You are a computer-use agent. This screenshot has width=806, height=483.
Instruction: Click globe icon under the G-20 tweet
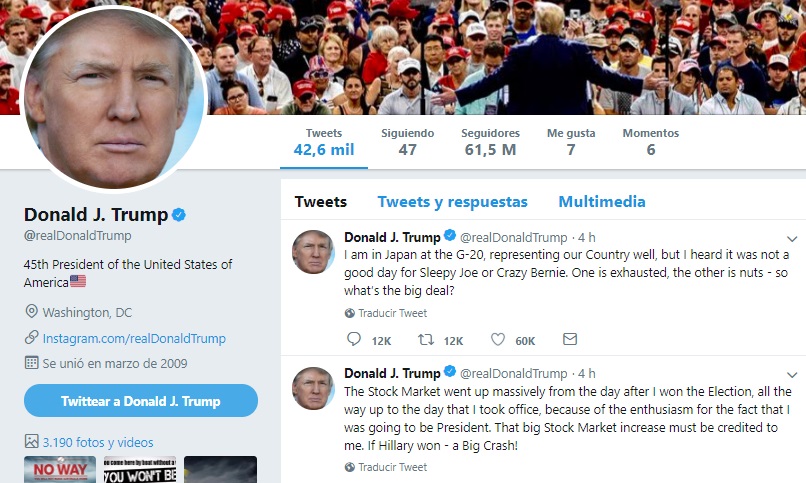[349, 313]
